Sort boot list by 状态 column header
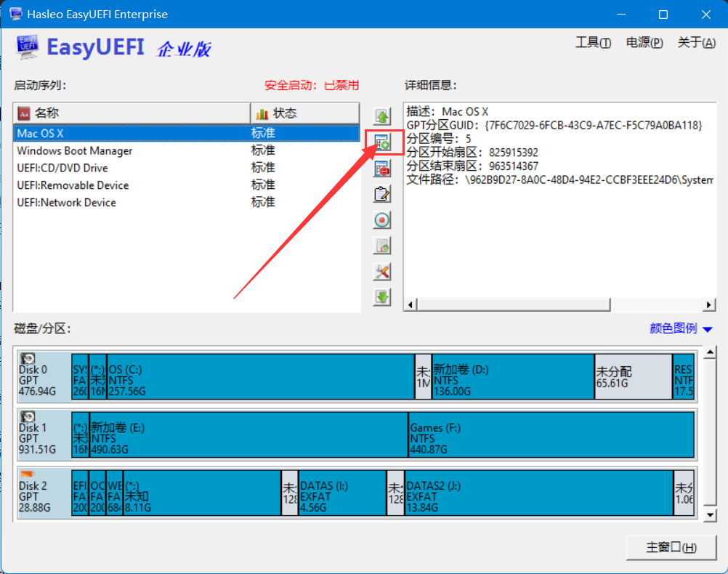Screen dimensions: 728x574 (x=304, y=113)
